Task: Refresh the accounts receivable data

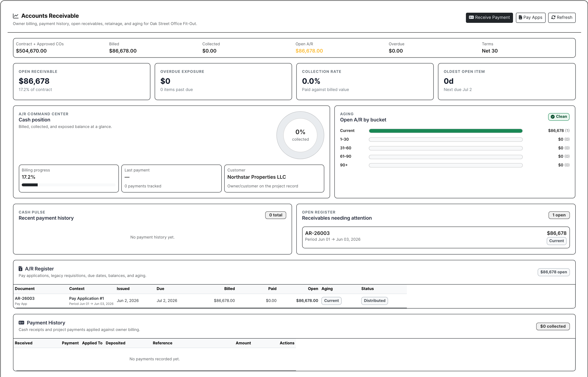Action: [562, 17]
